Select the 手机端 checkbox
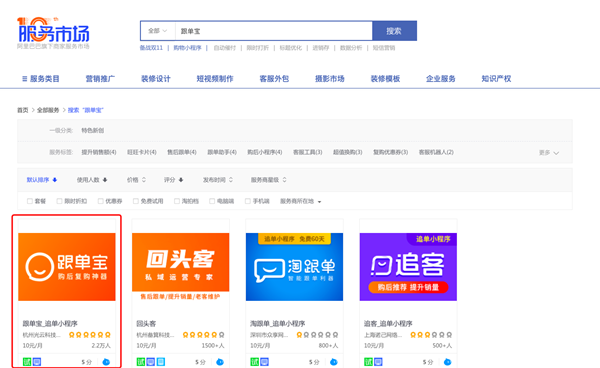Viewport: 600px width, 368px height. (248, 201)
